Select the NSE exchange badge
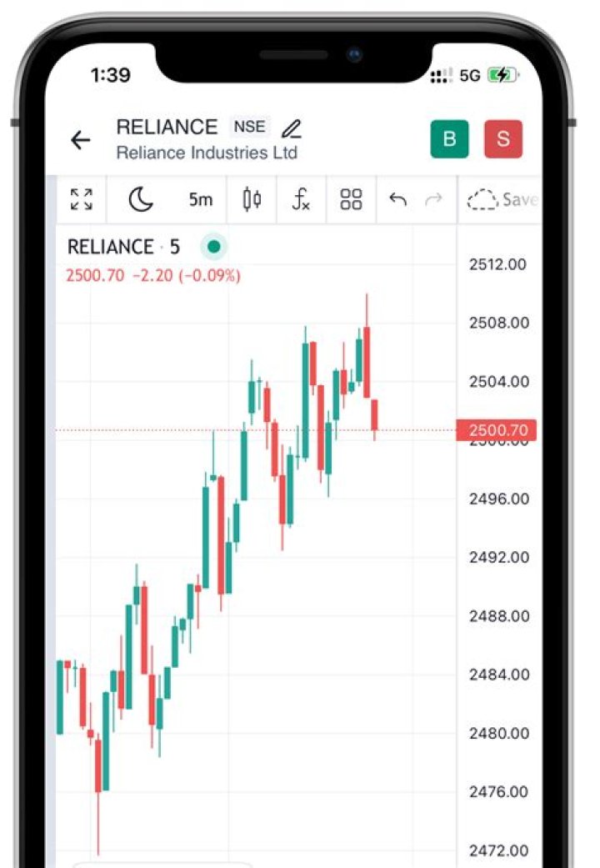The image size is (600, 868). click(x=248, y=126)
